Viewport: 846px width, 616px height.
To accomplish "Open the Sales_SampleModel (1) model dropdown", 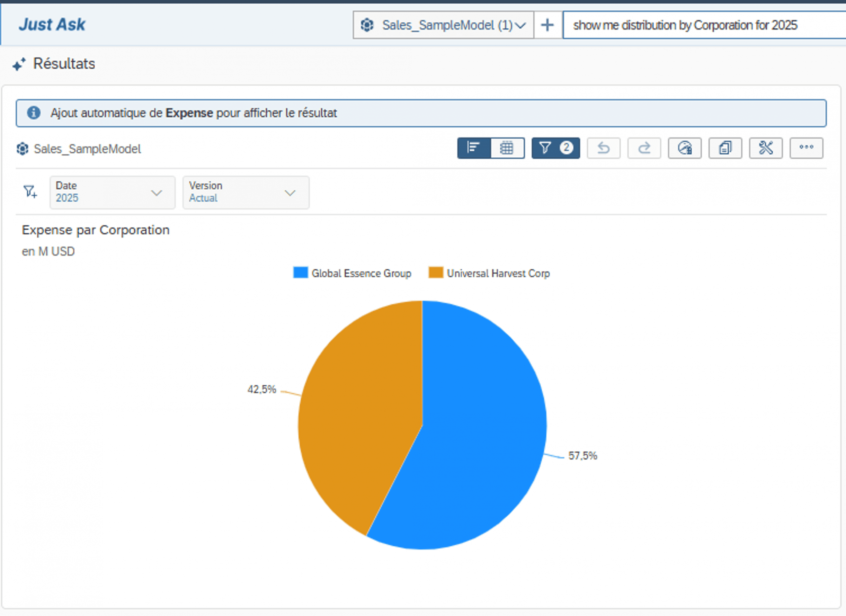I will [x=443, y=25].
